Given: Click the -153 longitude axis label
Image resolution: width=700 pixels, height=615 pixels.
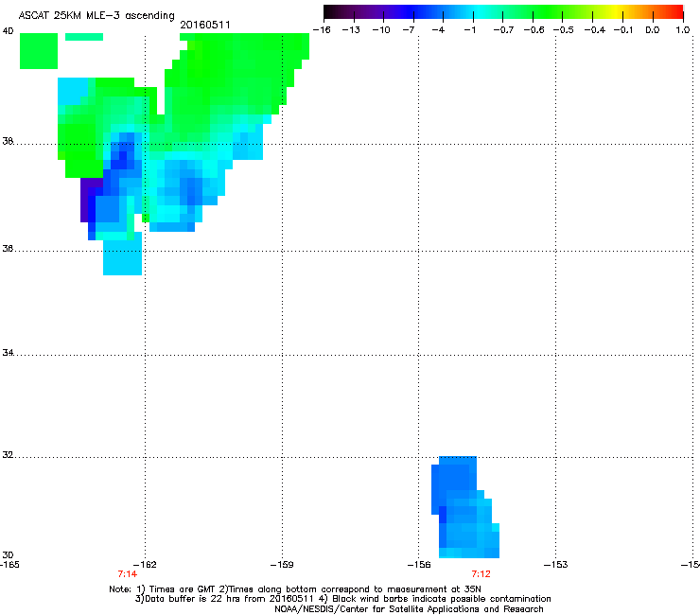Looking at the screenshot, I should pyautogui.click(x=556, y=565).
